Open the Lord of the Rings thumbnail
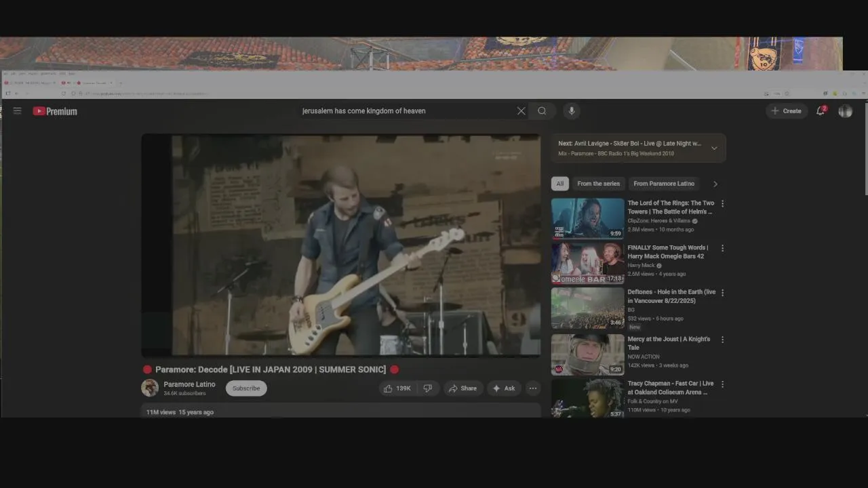 (x=587, y=218)
